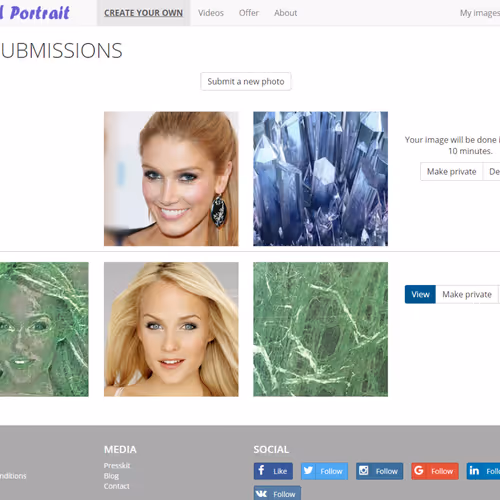Open the green marble portrait result thumbnail

click(x=44, y=329)
